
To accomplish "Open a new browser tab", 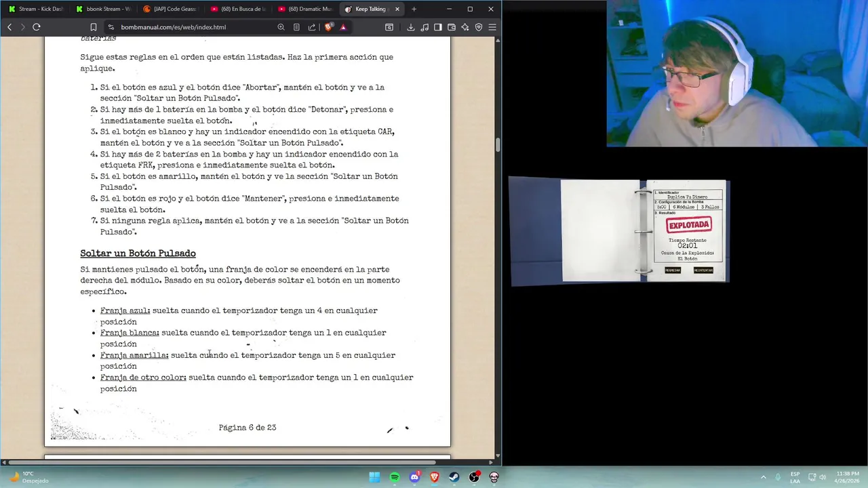I will click(x=414, y=9).
